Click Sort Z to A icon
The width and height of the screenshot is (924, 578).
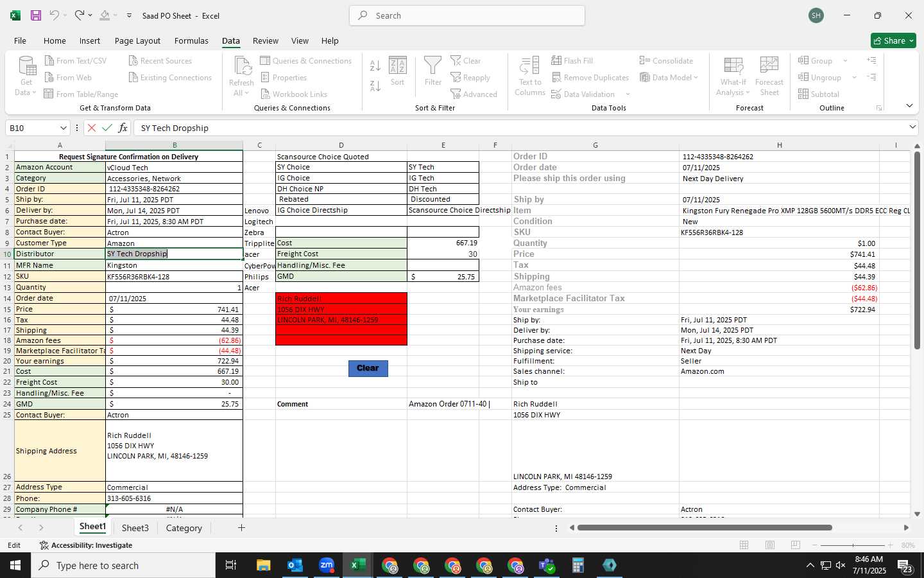click(x=375, y=85)
